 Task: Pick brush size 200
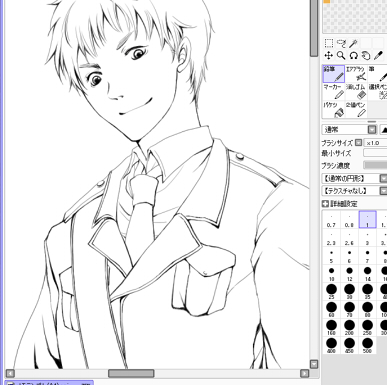(349, 328)
